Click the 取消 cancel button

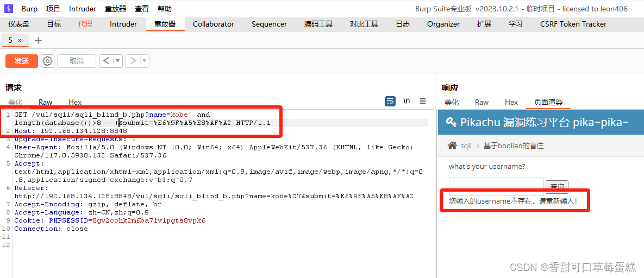77,61
